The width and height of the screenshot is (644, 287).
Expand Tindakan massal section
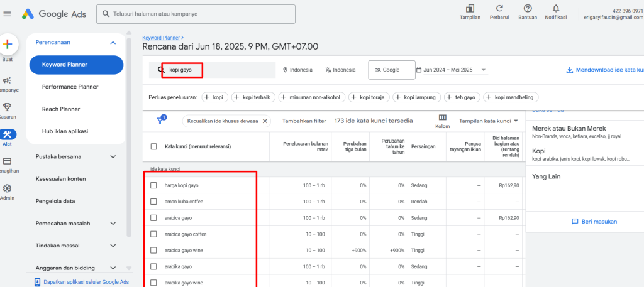[113, 246]
